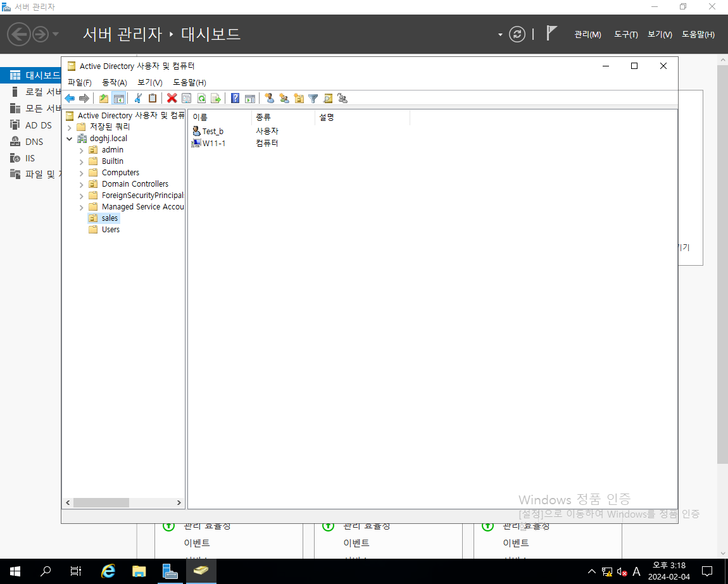Click the Windows Start button
This screenshot has height=584, width=728.
tap(15, 571)
